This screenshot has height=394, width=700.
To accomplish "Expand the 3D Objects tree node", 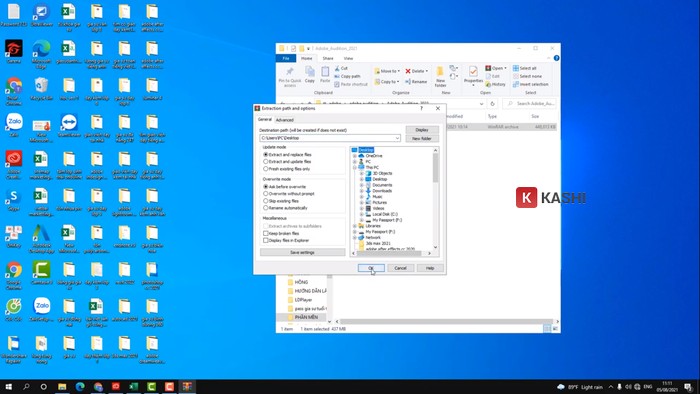I will click(362, 174).
